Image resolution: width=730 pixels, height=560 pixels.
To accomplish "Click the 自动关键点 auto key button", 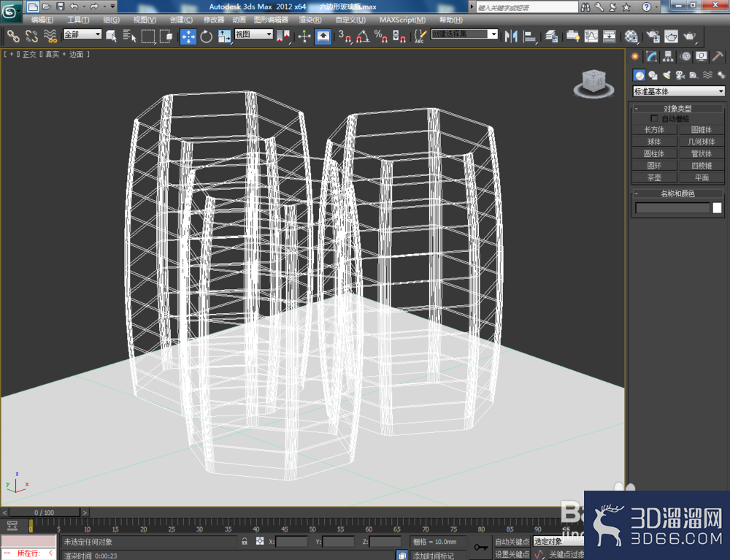I will coord(512,541).
